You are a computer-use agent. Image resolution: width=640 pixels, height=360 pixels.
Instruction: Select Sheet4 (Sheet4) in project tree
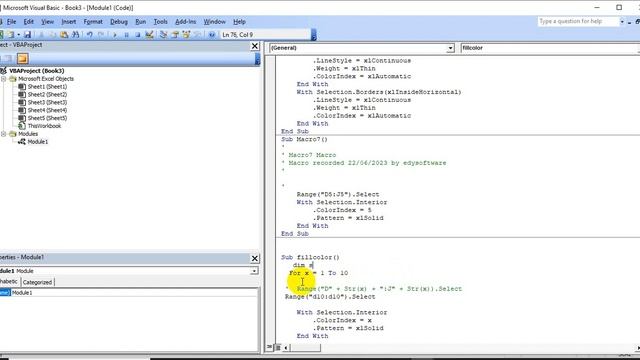point(47,110)
